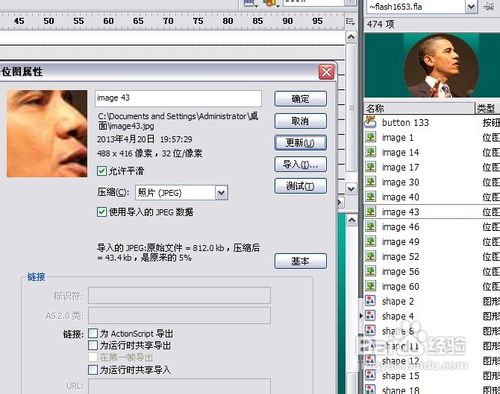This screenshot has width=500, height=394.
Task: Sort library by 类型 column header
Action: coord(487,108)
